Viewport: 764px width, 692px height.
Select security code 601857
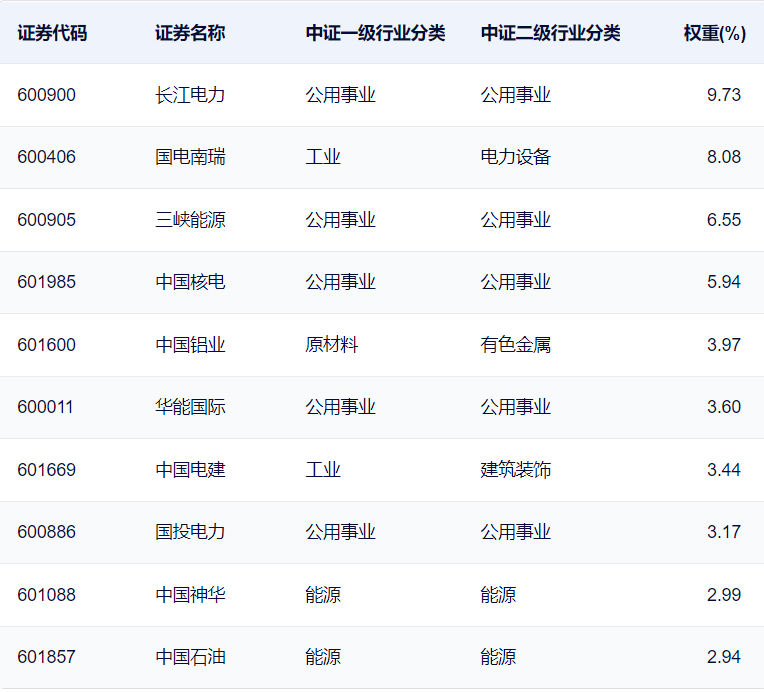(46, 657)
